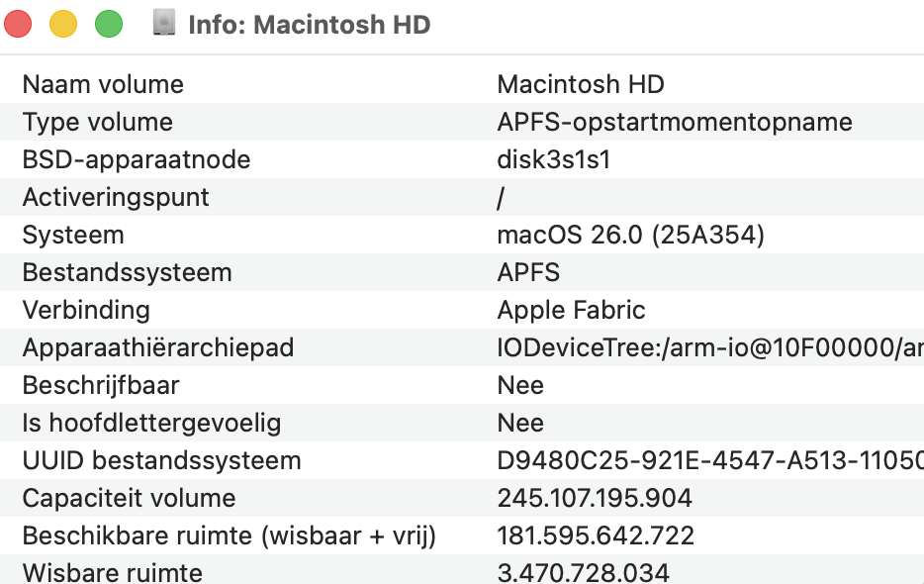
Task: Select the 'Activeringspunt' row label
Action: tap(116, 197)
